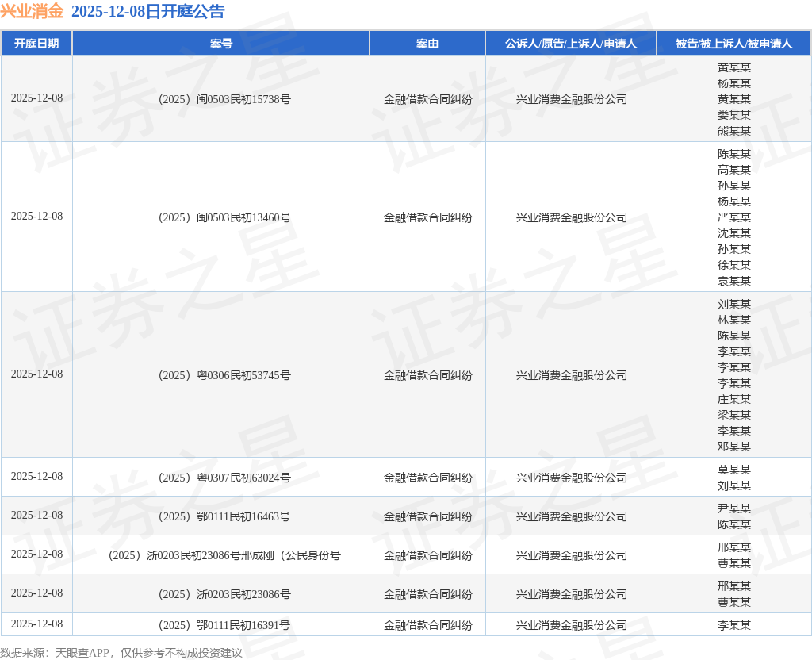Click the date cell of the 闽0503民初15738号 row

click(x=36, y=98)
